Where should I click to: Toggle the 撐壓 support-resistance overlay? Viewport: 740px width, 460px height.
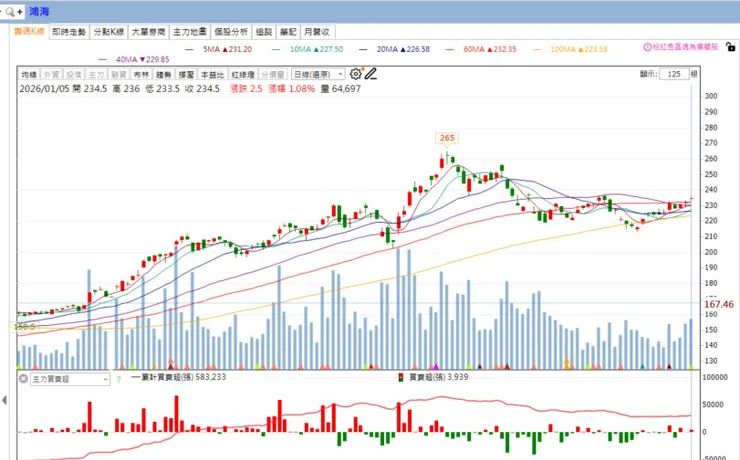click(186, 75)
